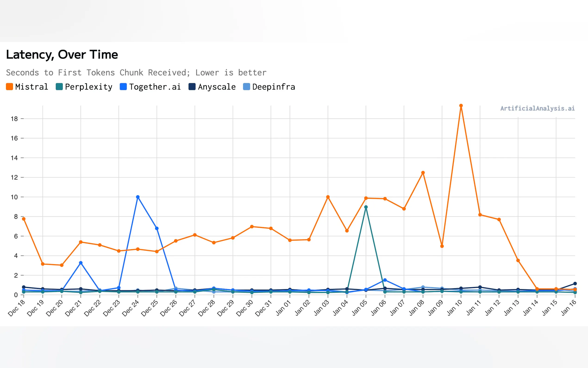Click the teal Perplexity legend swatch
The height and width of the screenshot is (368, 588).
click(x=59, y=87)
